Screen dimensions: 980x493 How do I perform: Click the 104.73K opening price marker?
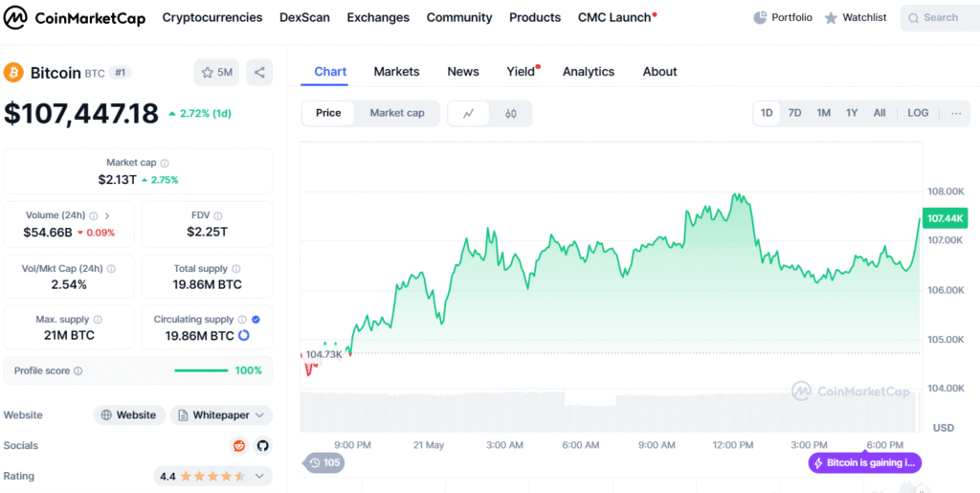[x=323, y=354]
